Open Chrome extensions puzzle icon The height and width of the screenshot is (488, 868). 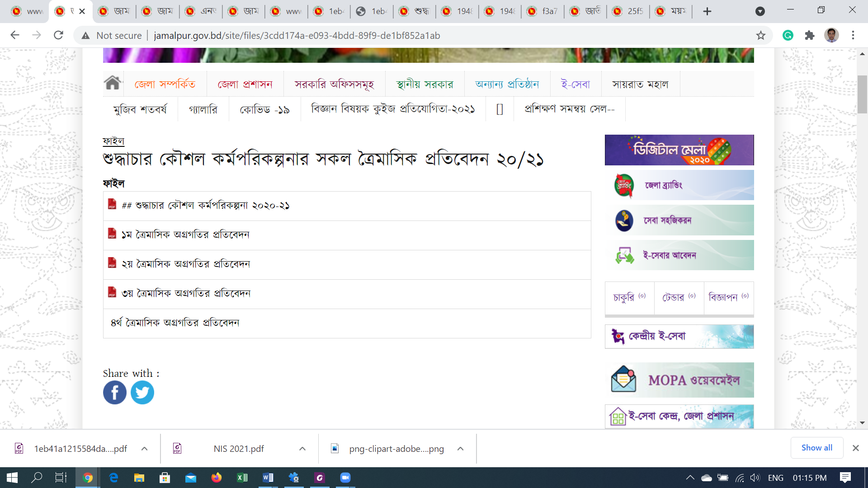[x=810, y=35]
